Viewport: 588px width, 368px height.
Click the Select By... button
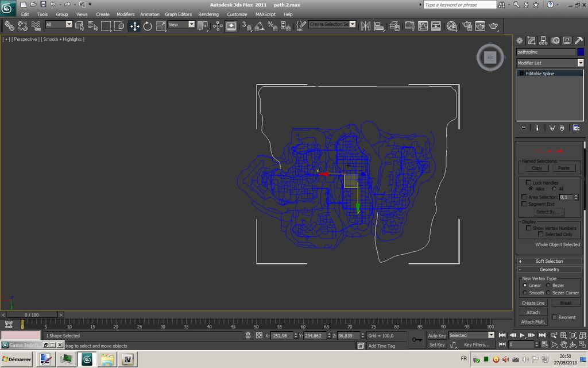[x=548, y=212]
